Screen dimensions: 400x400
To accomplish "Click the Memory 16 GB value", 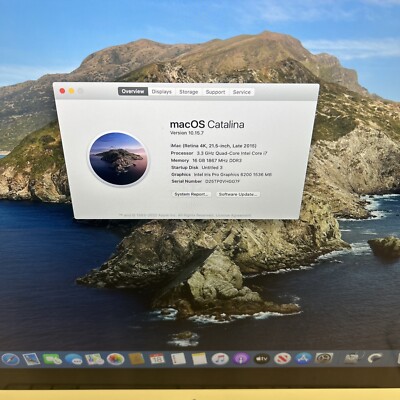I will [217, 160].
